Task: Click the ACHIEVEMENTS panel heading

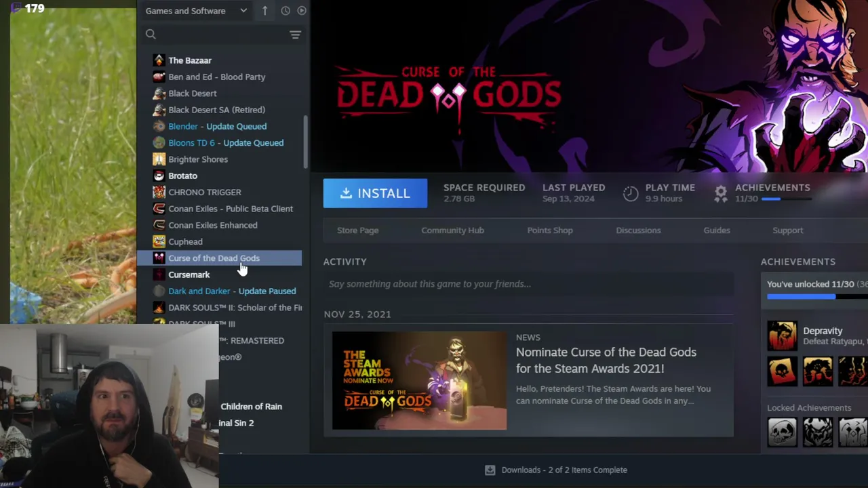Action: (798, 262)
